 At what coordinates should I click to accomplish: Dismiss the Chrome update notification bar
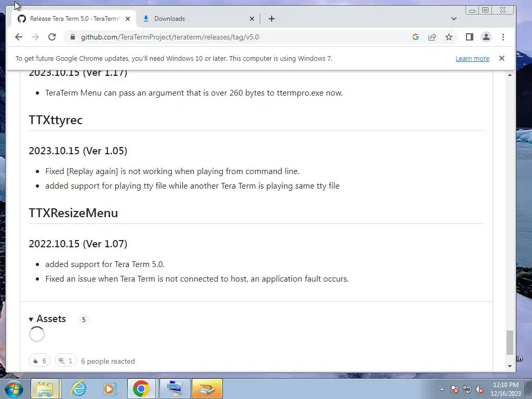point(501,58)
